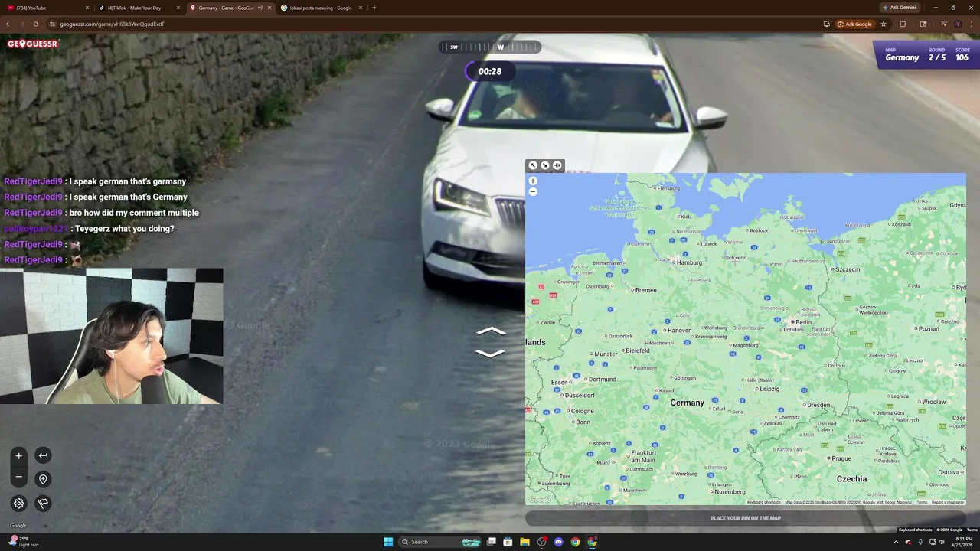Screen dimensions: 980x551
Task: Shrink the guess map with arrow icon
Action: pyautogui.click(x=545, y=165)
